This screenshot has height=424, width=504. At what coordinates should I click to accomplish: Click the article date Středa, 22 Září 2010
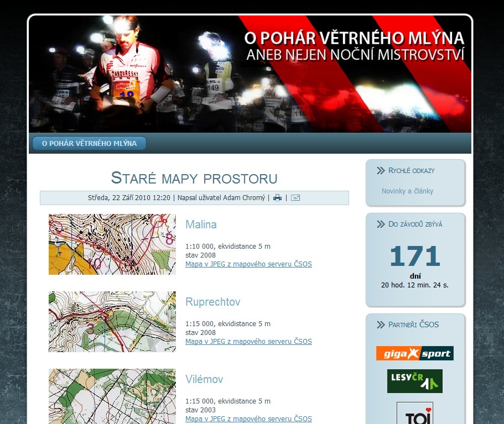(129, 198)
